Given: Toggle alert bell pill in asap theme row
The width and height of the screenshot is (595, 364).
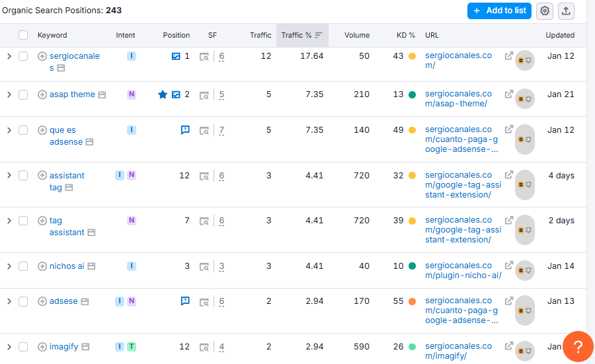Looking at the screenshot, I should (x=524, y=99).
